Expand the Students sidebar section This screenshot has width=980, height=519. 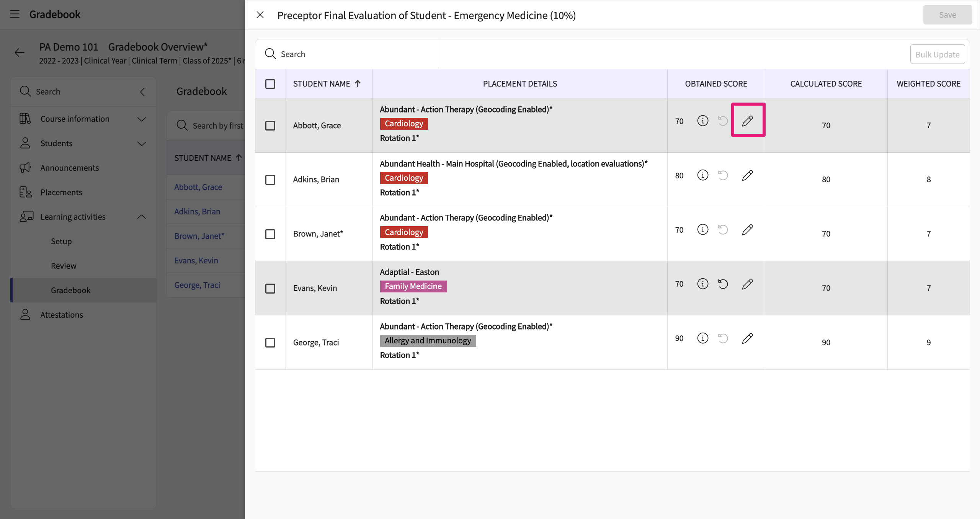pos(141,144)
